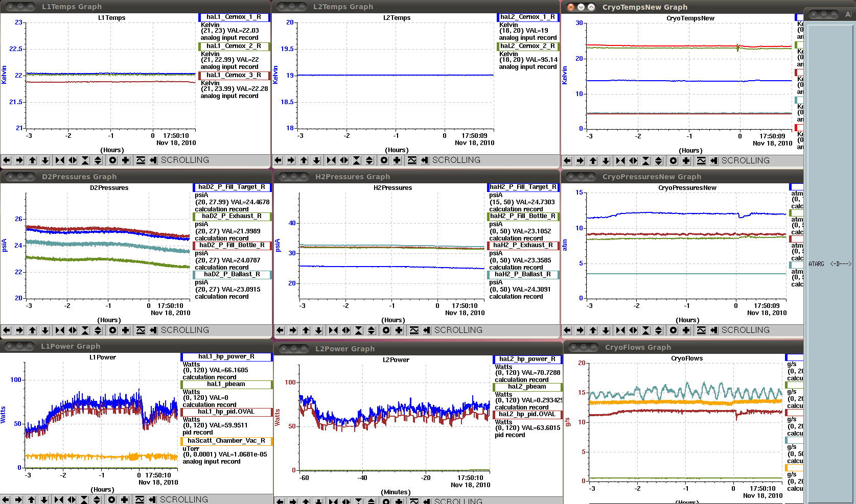Select the haH2_P_Fill_Target_R legend entry

[x=523, y=187]
